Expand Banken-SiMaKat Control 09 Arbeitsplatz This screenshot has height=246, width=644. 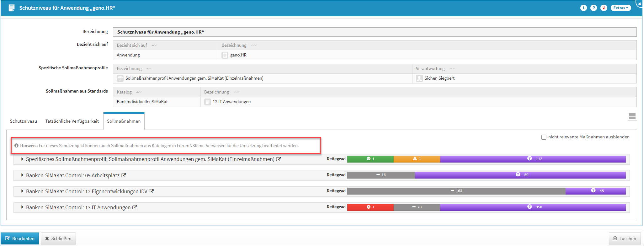pyautogui.click(x=22, y=175)
